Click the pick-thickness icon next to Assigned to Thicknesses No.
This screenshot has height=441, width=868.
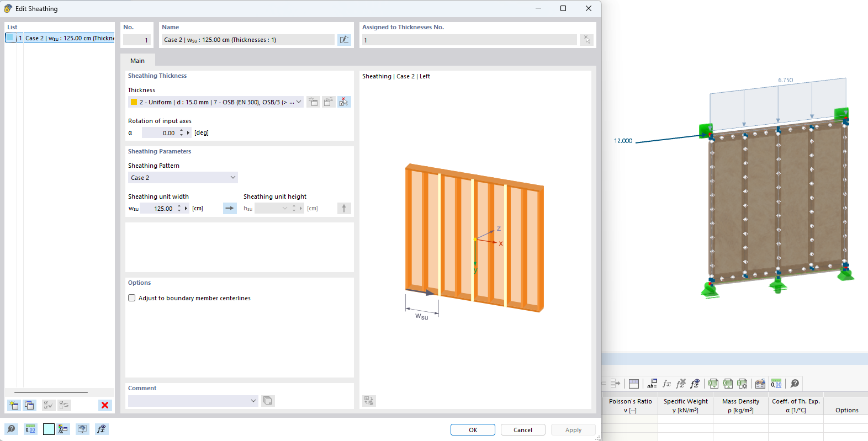point(587,40)
